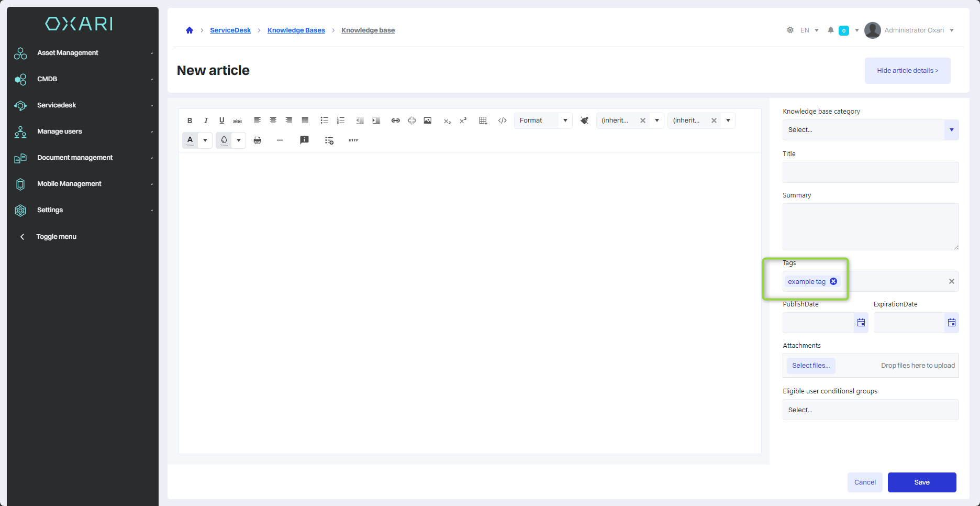This screenshot has width=980, height=506.
Task: Click the print icon in toolbar
Action: point(257,140)
